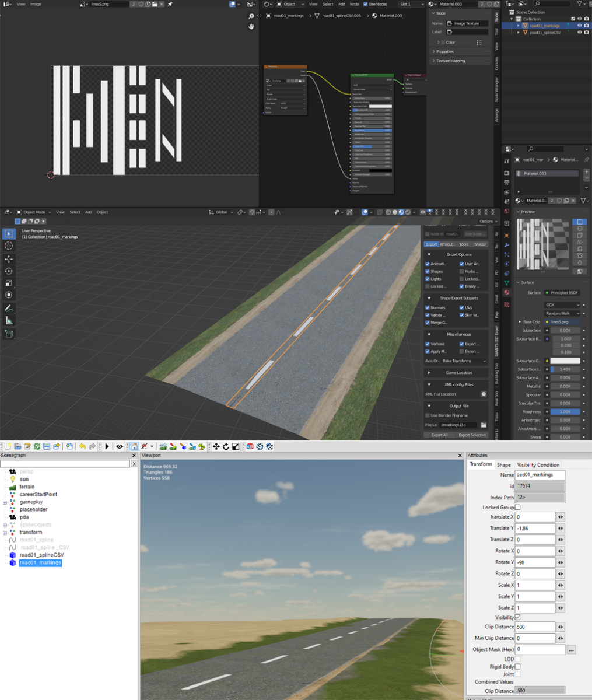Click the Export All button
592x700 pixels.
(x=439, y=435)
